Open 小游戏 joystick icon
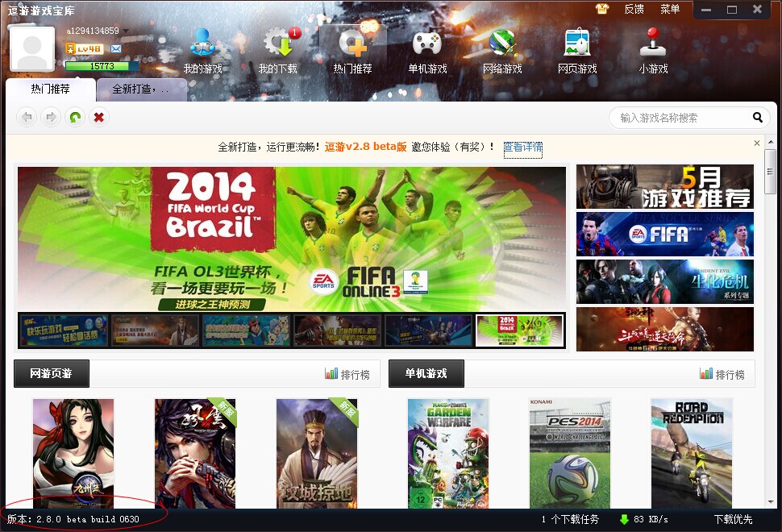The image size is (782, 532). coord(653,42)
